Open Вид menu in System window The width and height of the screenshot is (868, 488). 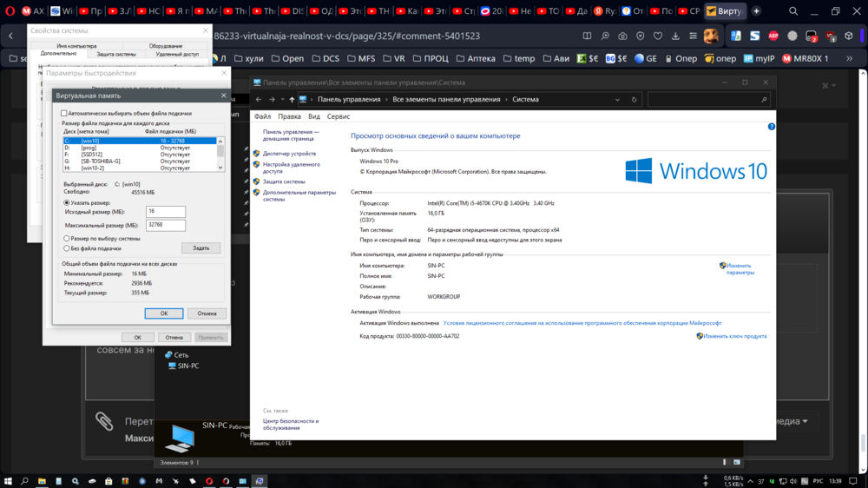(x=314, y=116)
